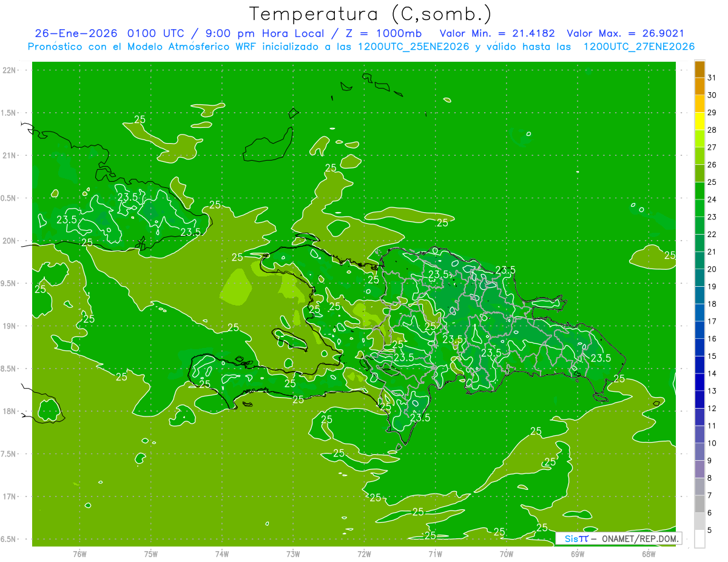Pick purple legend swatch between 9 and 10

coord(699,452)
